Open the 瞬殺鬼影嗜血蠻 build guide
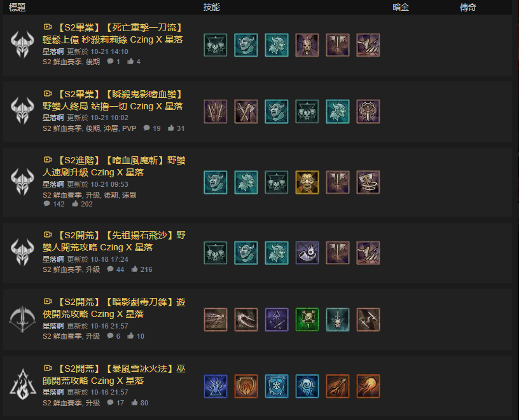Viewport: 519px width, 420px height. pos(113,100)
